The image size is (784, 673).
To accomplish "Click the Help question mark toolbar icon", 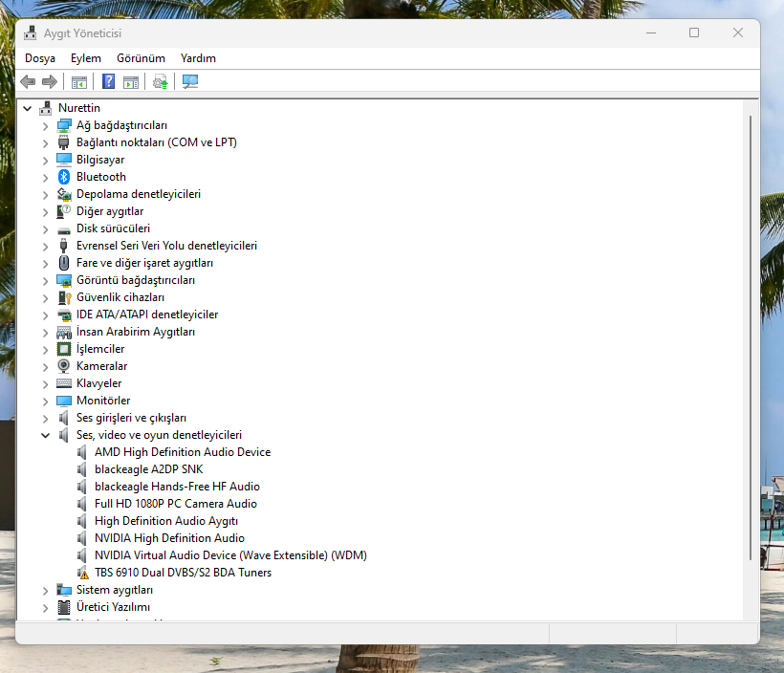I will point(109,82).
